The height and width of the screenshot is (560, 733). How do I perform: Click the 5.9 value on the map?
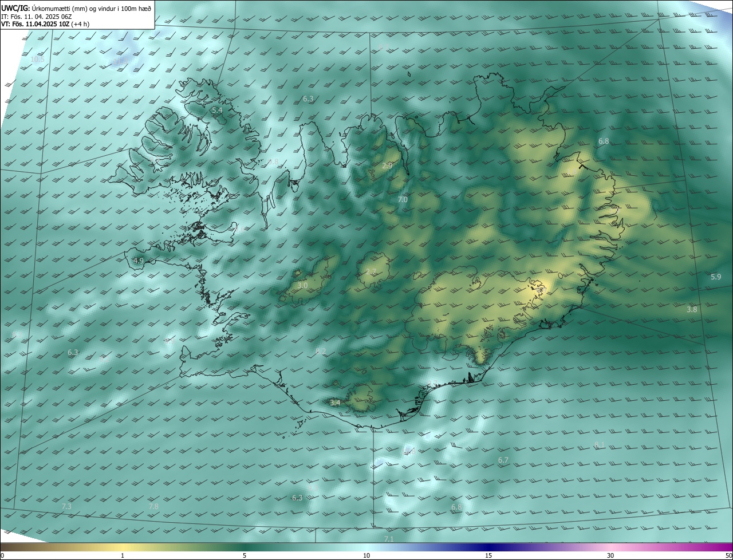716,277
